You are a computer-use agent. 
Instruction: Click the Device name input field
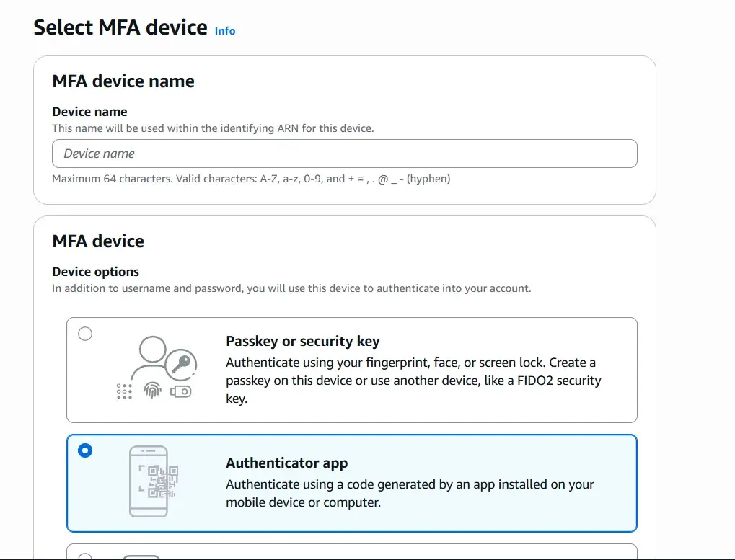[344, 153]
